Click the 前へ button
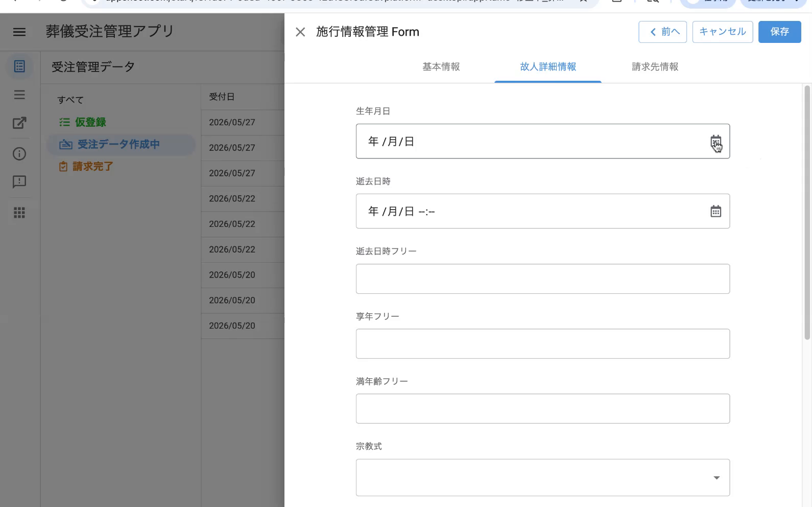 662,32
